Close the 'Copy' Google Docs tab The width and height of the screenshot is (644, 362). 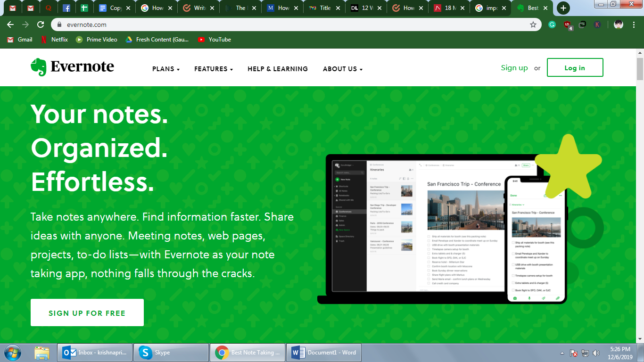(128, 8)
